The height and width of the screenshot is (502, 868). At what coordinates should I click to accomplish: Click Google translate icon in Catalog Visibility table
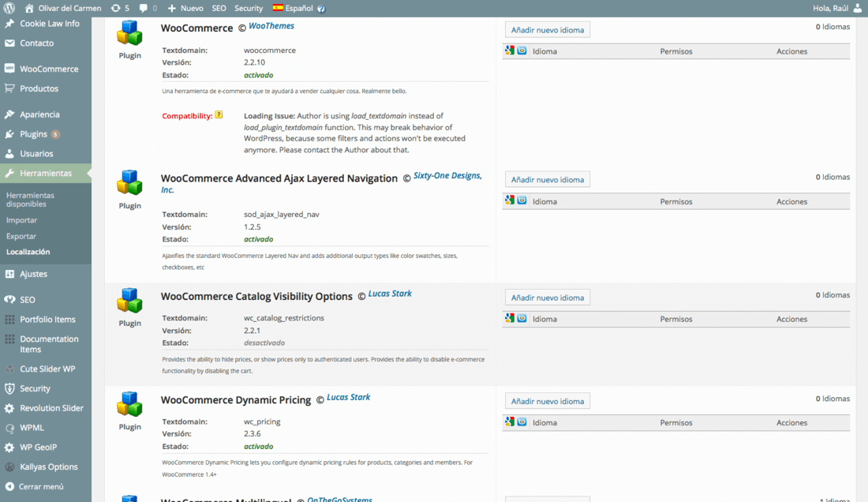click(x=510, y=318)
